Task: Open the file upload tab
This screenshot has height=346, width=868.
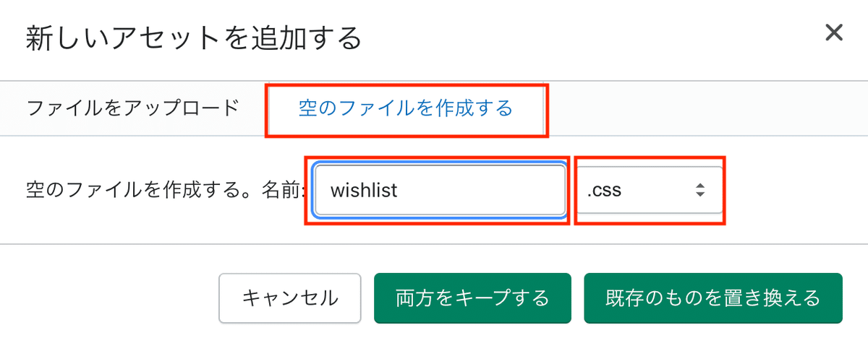Action: pyautogui.click(x=132, y=108)
